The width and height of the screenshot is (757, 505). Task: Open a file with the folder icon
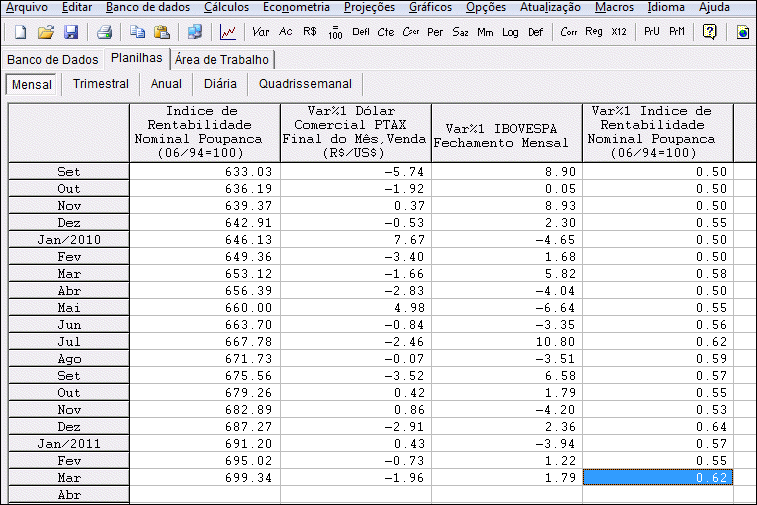pyautogui.click(x=46, y=32)
